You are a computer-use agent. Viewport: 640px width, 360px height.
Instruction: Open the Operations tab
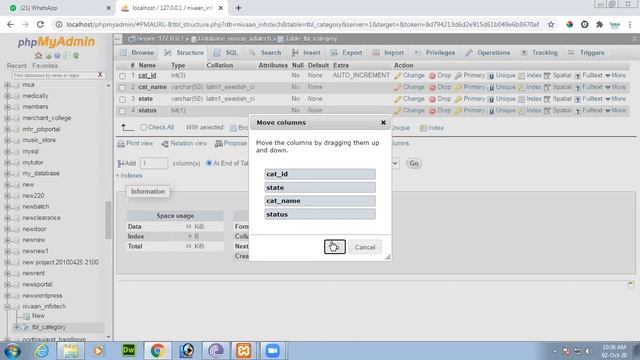coord(488,53)
